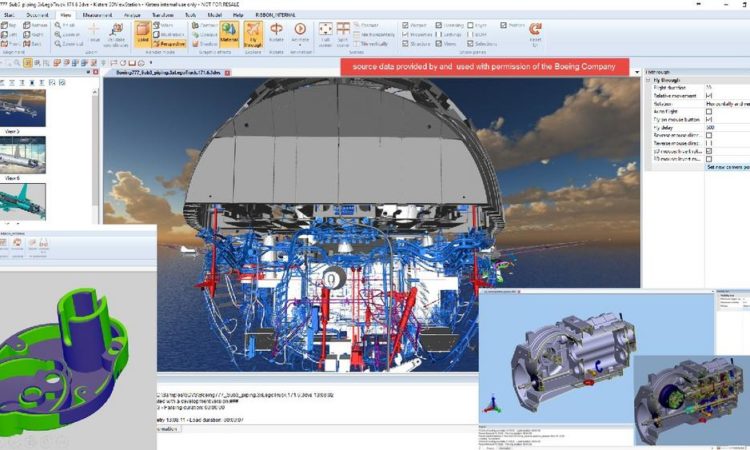This screenshot has height=450, width=750.
Task: Toggle the Settings pane checkbox
Action: click(439, 34)
